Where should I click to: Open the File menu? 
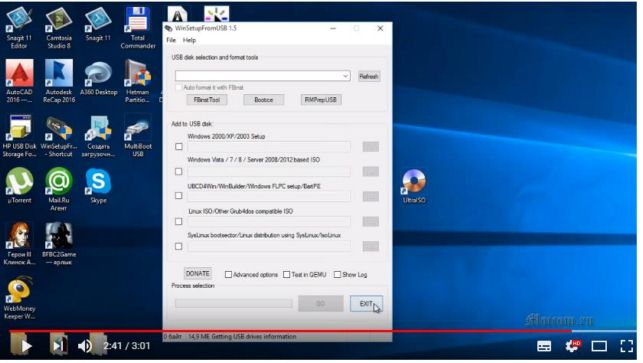[x=171, y=40]
